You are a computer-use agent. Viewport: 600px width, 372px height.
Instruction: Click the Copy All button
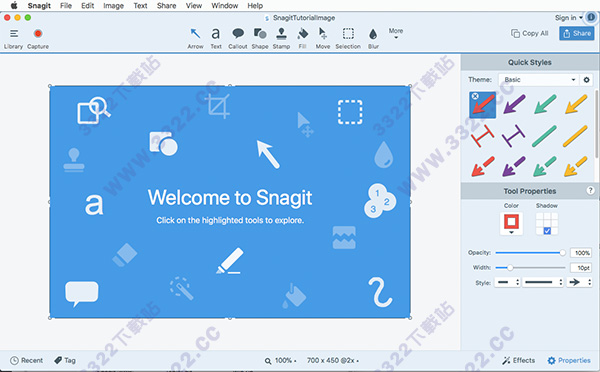[x=530, y=33]
